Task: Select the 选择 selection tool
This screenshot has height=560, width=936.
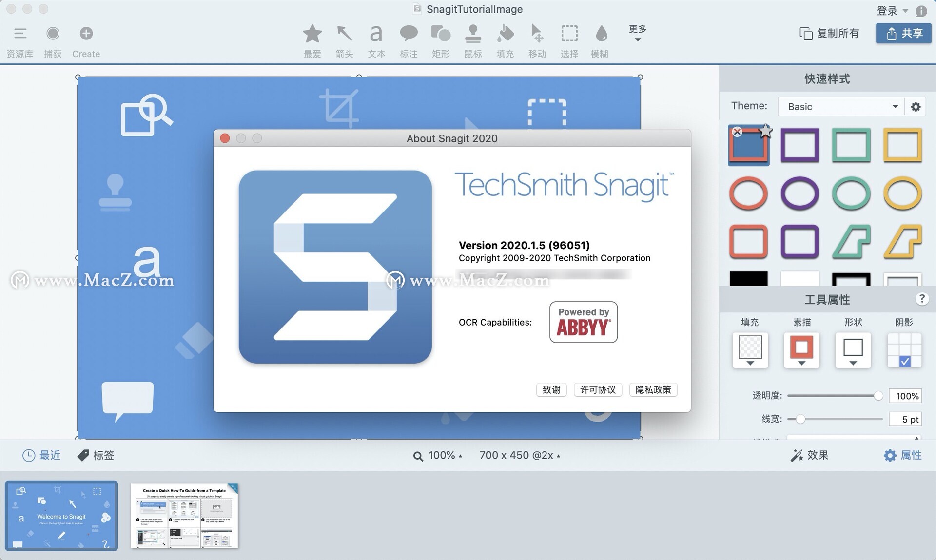Action: tap(569, 42)
